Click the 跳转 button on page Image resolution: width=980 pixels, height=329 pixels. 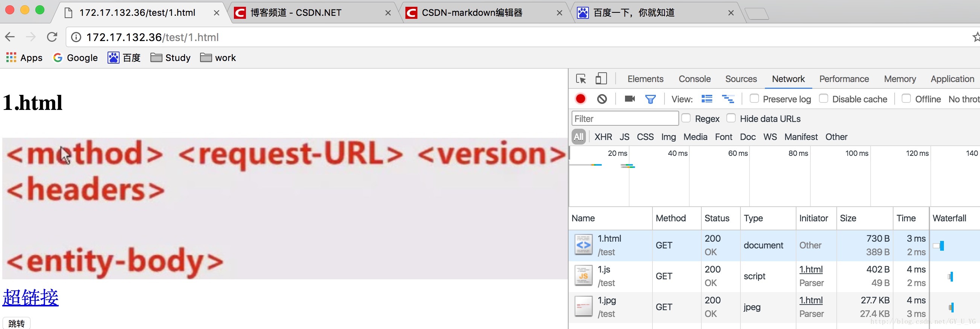click(17, 323)
